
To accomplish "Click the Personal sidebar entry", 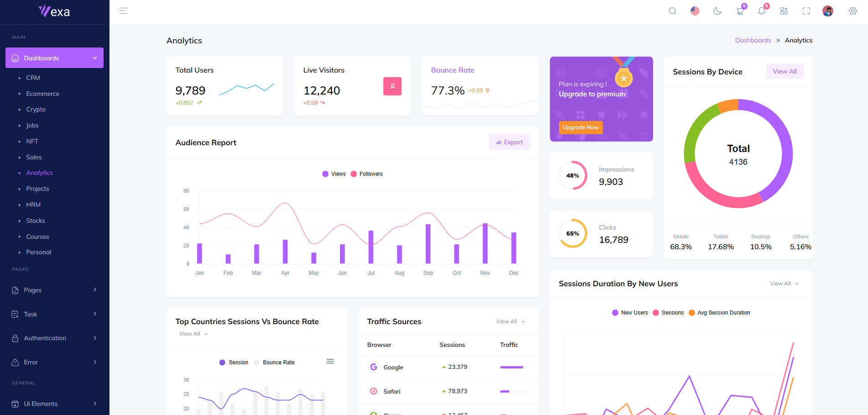I will [x=38, y=252].
